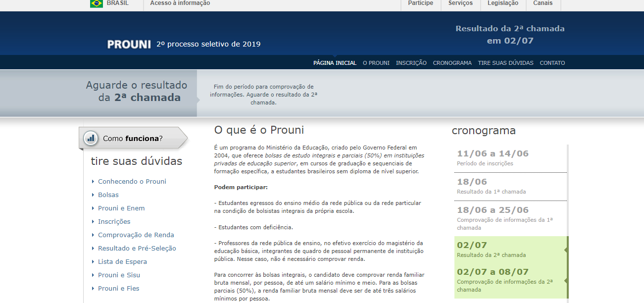
Task: Select the 11/06 a 14/06 schedule entry
Action: 510,158
